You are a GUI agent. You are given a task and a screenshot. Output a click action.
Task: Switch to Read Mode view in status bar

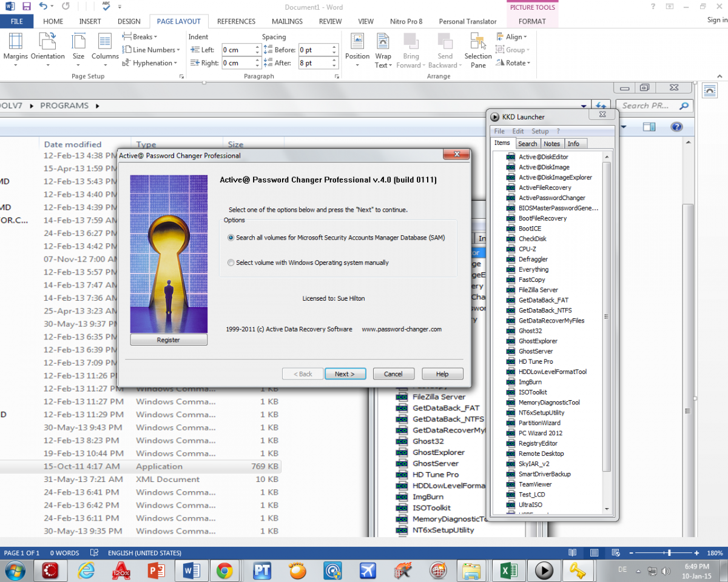tap(572, 553)
